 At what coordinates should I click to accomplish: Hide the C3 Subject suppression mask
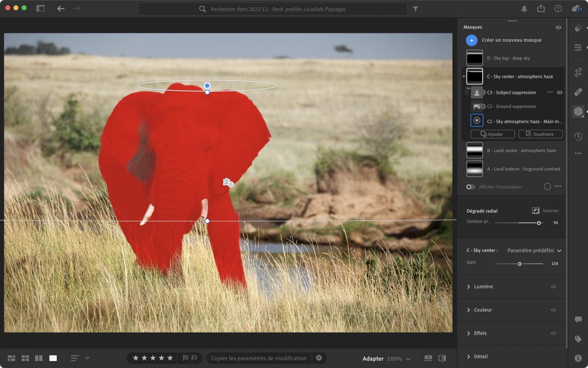560,92
